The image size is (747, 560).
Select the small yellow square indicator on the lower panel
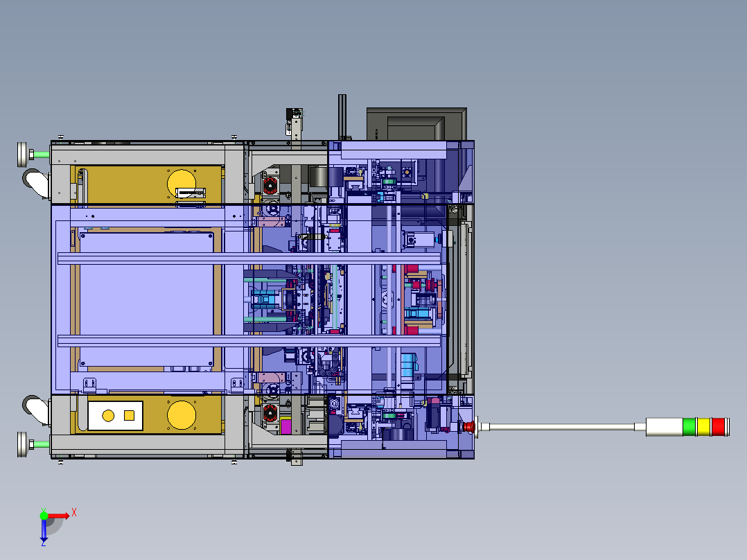coord(128,414)
